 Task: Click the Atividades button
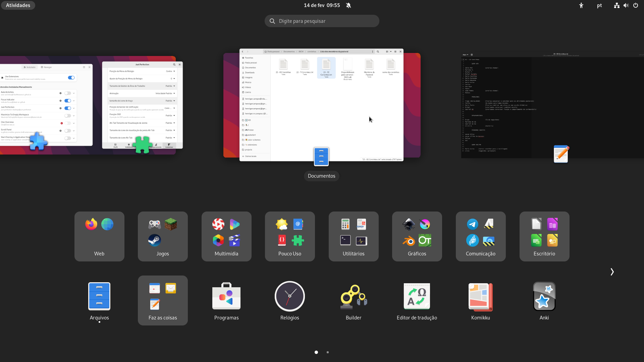18,5
